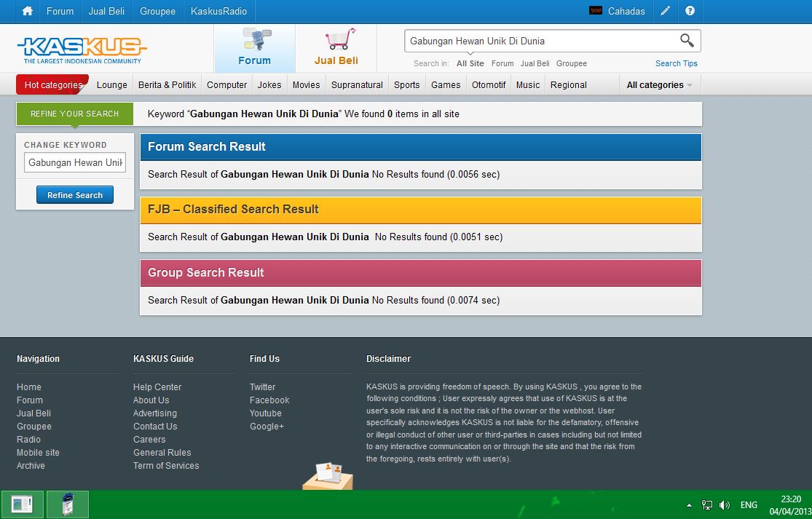812x519 pixels.
Task: Open the Movies category
Action: click(x=306, y=85)
